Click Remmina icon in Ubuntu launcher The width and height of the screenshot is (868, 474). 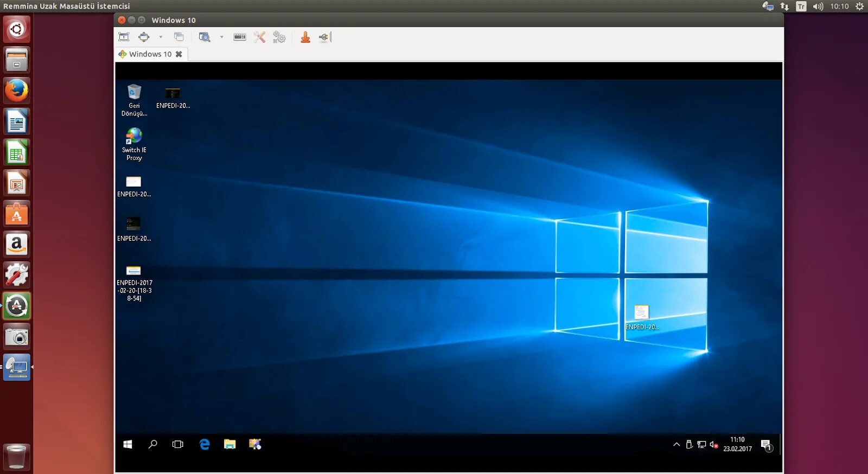(x=16, y=368)
